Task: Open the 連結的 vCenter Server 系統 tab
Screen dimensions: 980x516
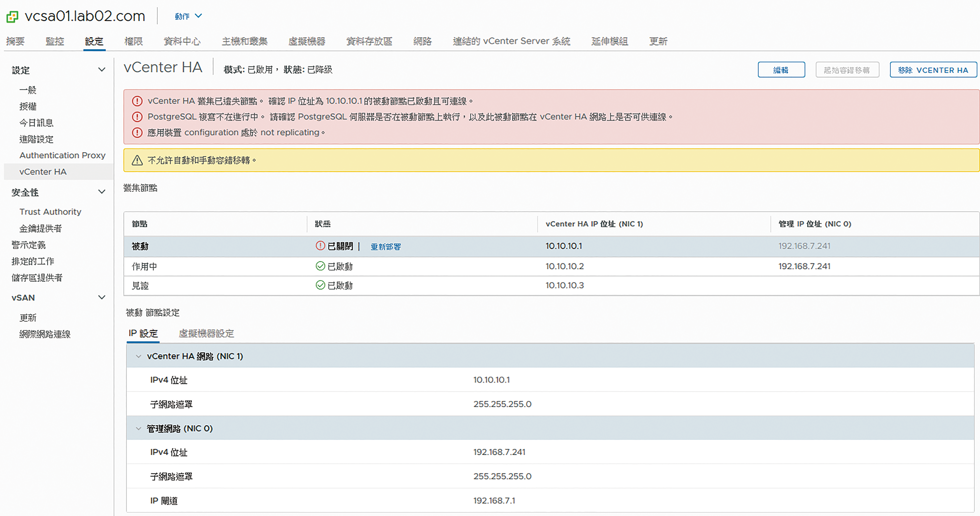Action: (x=511, y=41)
